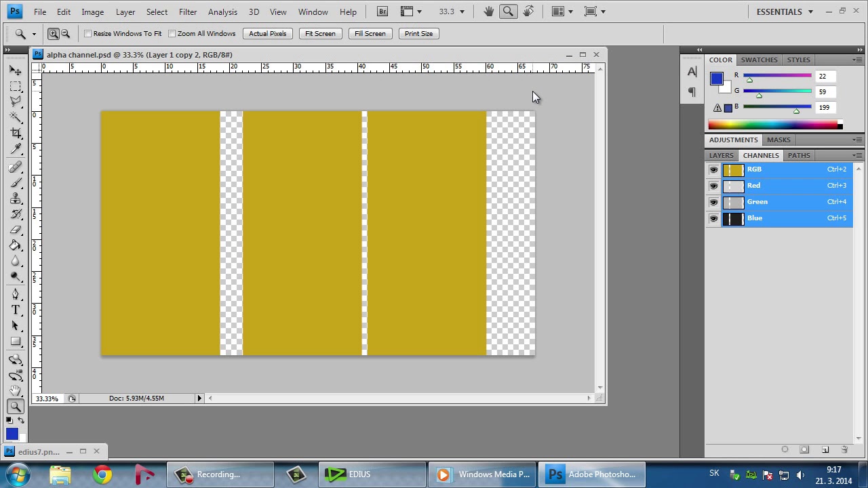Toggle visibility of Green channel
The image size is (868, 488).
[x=713, y=202]
